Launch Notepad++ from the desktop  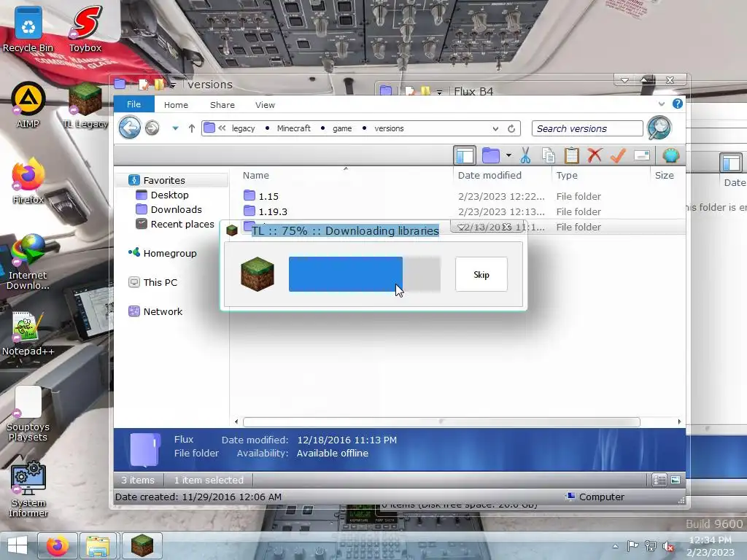click(28, 333)
